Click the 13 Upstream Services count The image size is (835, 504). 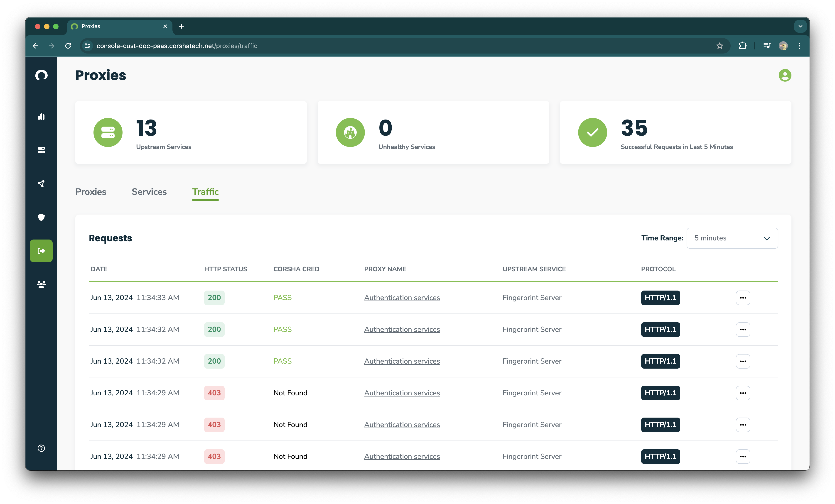pos(146,128)
